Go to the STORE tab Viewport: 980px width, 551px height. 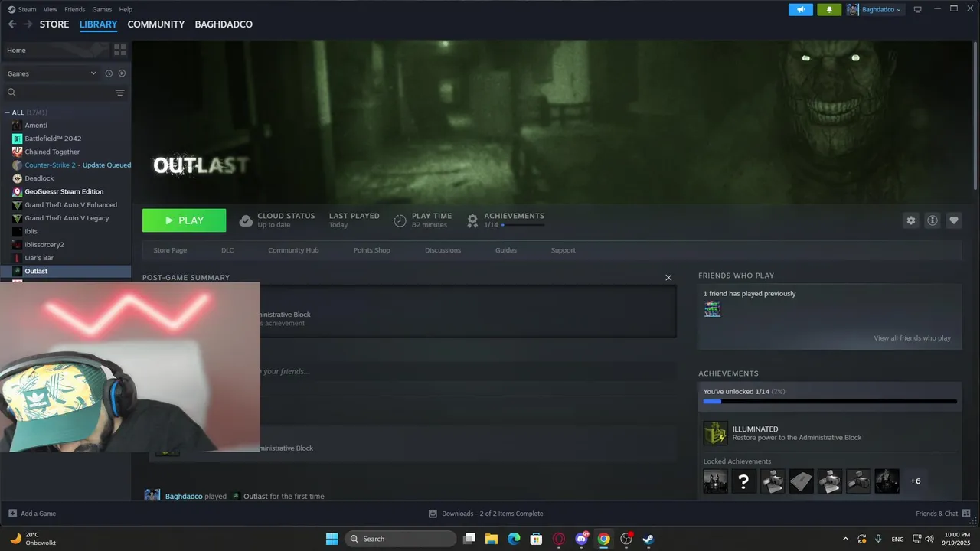coord(54,24)
